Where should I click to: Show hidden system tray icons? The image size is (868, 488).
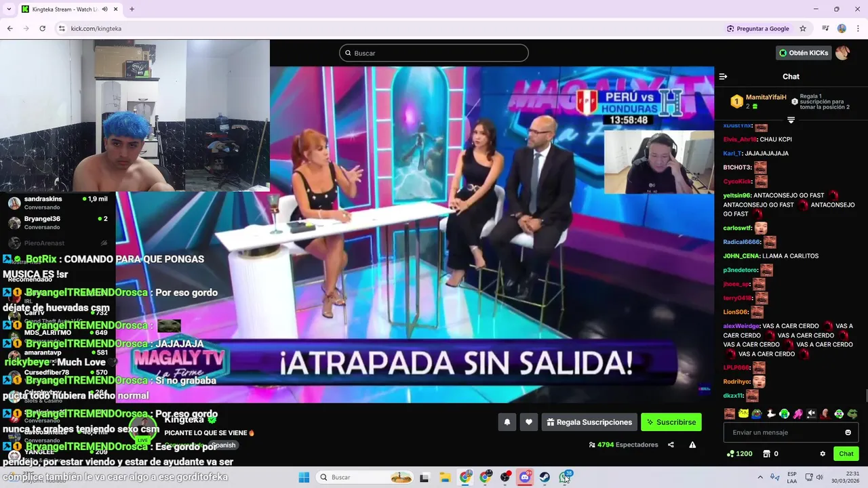pyautogui.click(x=760, y=477)
